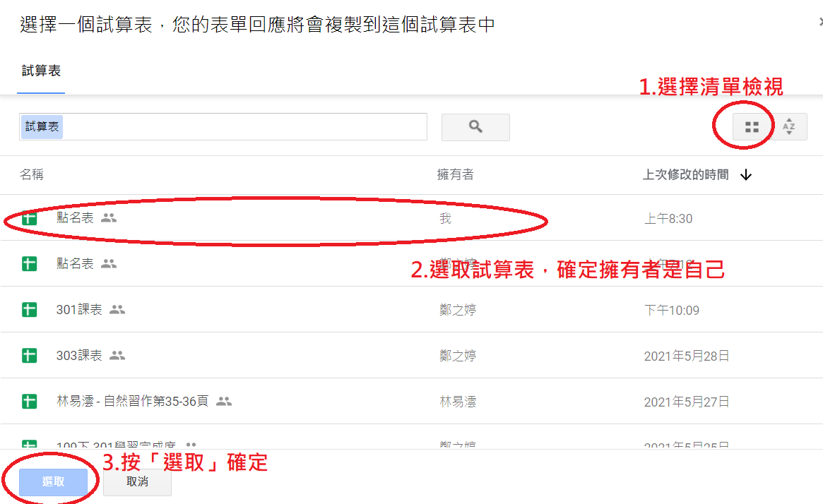Image resolution: width=823 pixels, height=504 pixels.
Task: Select the 303課表 file name
Action: point(79,356)
